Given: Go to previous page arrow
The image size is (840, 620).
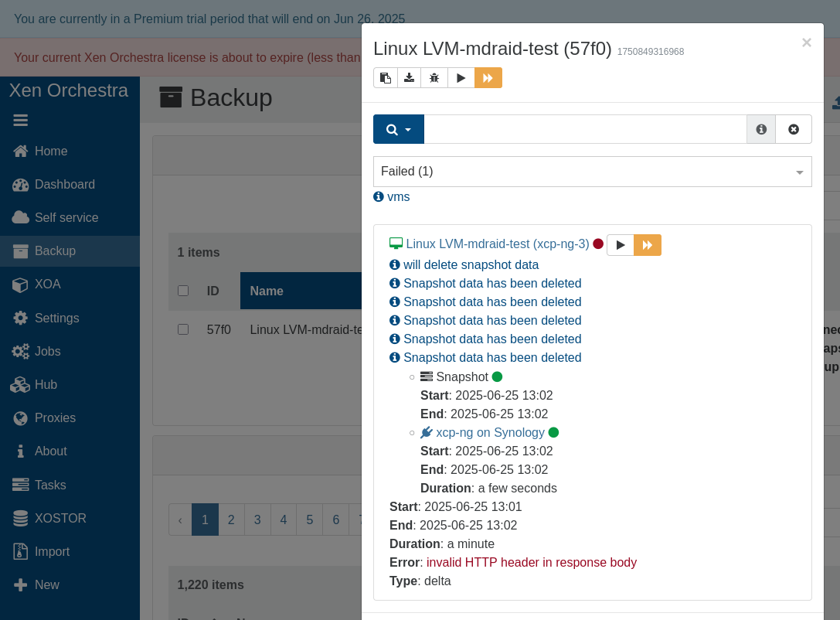Looking at the screenshot, I should (x=180, y=520).
